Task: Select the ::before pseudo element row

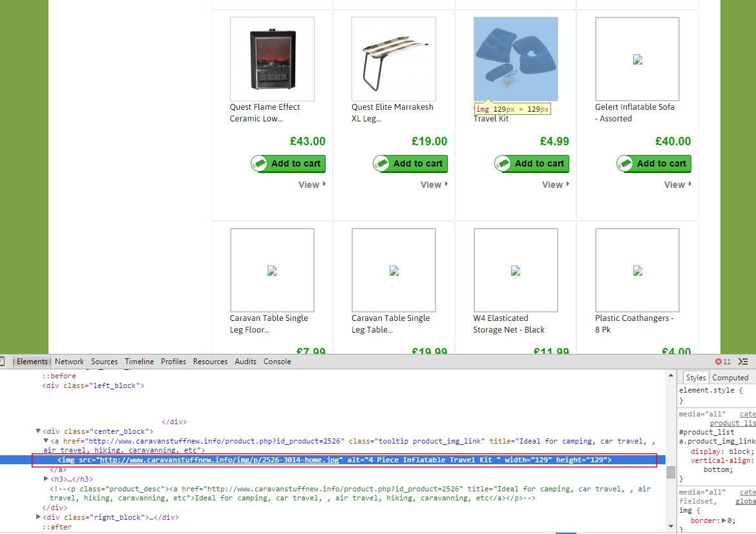Action: 59,376
